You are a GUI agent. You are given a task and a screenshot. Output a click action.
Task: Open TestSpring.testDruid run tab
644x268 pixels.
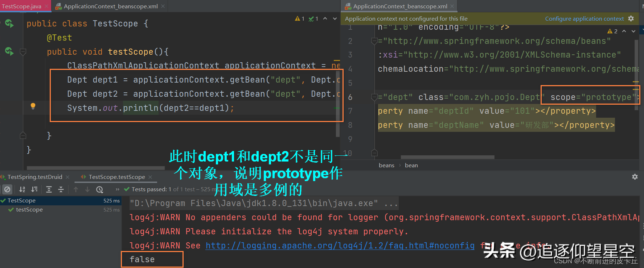(x=35, y=177)
